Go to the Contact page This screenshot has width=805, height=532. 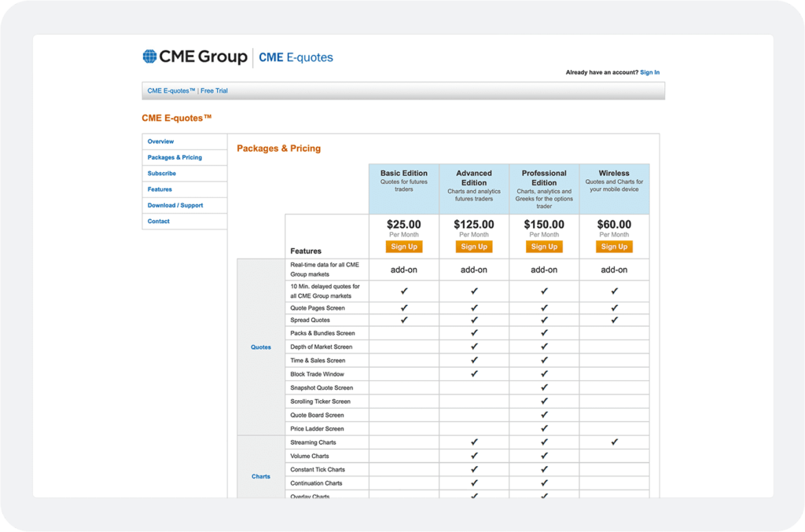pos(159,221)
